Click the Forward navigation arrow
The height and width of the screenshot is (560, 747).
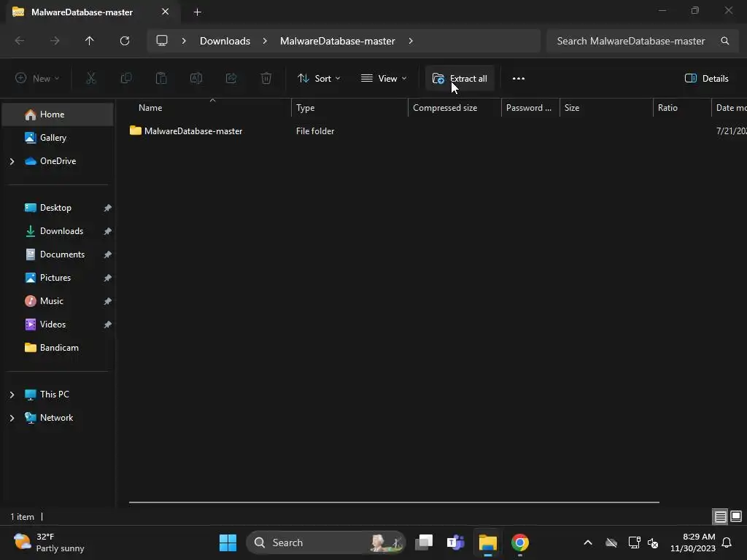click(55, 41)
